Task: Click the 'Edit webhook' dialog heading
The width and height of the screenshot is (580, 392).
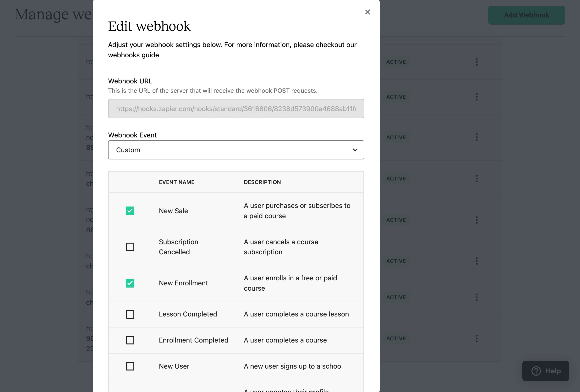Action: (x=149, y=26)
